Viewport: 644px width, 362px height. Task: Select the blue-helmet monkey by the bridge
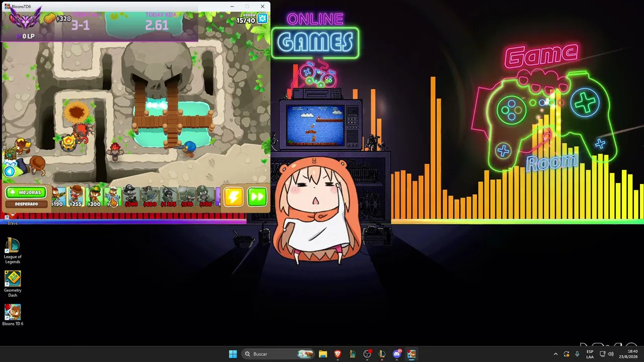pyautogui.click(x=189, y=148)
